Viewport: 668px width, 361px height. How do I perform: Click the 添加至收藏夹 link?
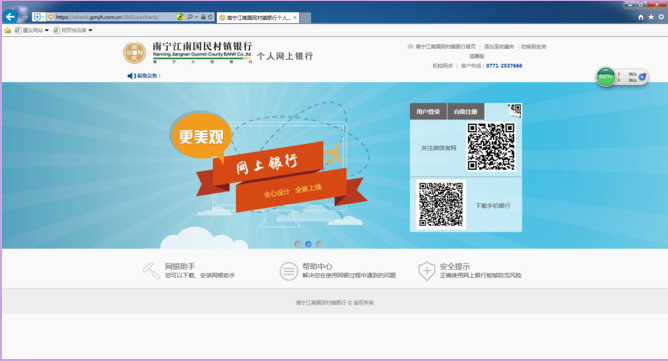coord(499,46)
